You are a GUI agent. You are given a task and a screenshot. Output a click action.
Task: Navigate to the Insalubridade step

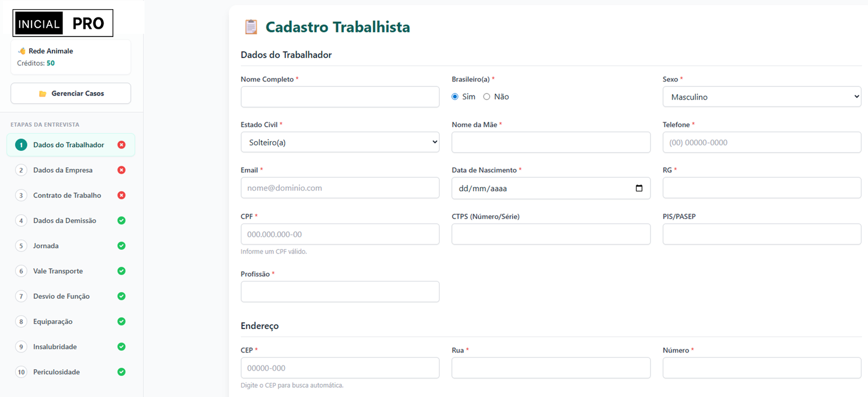point(55,346)
